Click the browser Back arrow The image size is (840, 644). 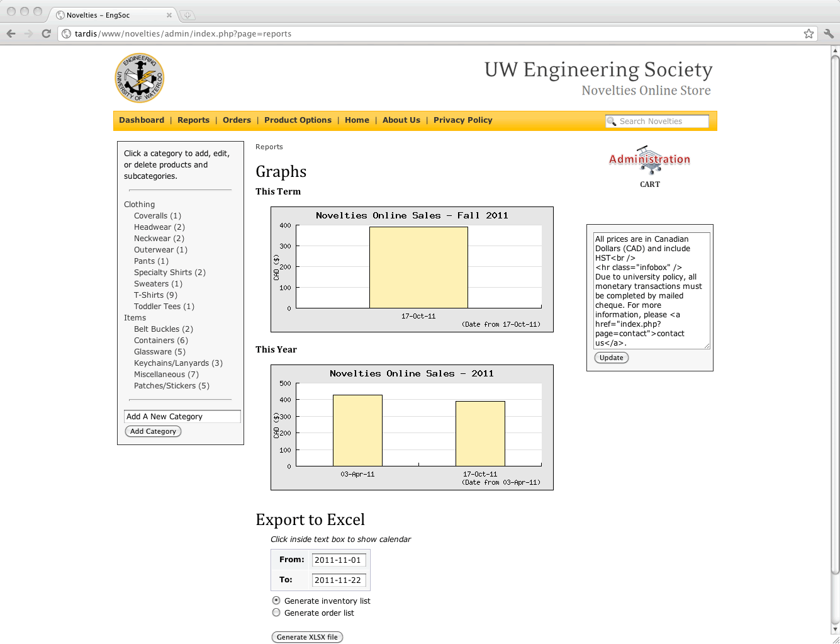tap(11, 33)
